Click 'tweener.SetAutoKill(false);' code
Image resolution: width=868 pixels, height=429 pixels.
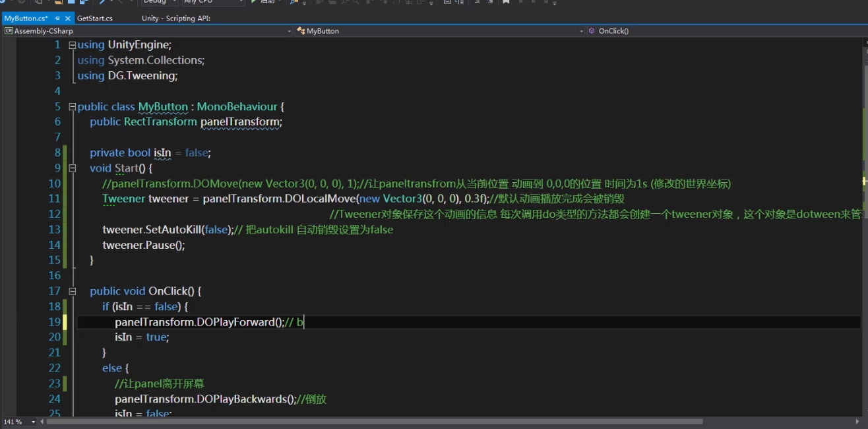point(168,230)
